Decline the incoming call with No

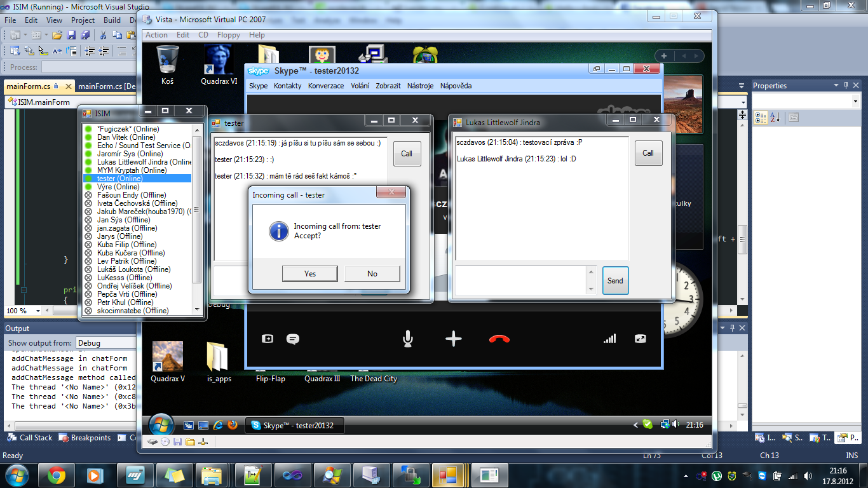372,274
